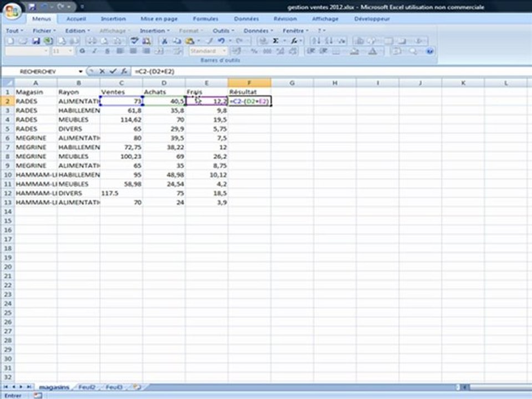This screenshot has height=399, width=532.
Task: Click inside the formula bar text =C2-(D2+E2)
Action: pos(155,71)
